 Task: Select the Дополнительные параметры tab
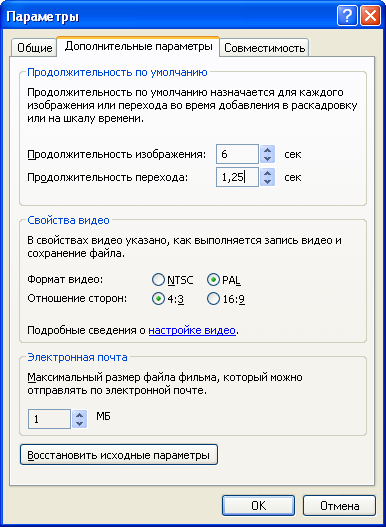tap(138, 46)
